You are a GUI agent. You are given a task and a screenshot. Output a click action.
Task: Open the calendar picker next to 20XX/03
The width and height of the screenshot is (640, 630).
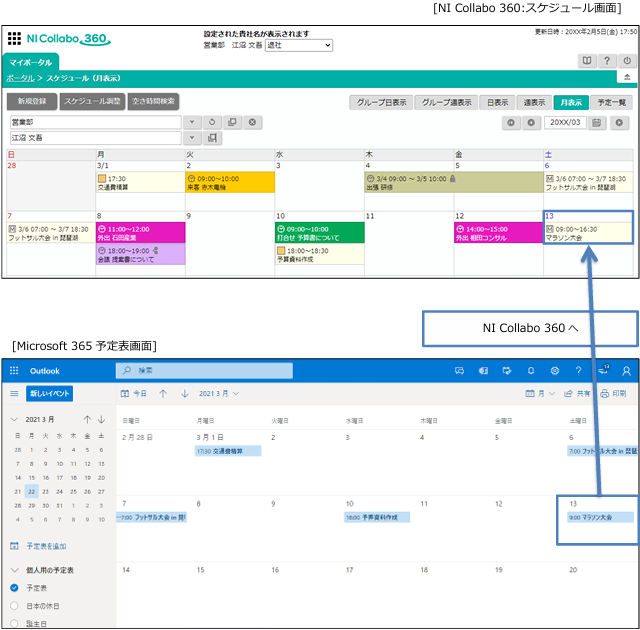click(597, 122)
